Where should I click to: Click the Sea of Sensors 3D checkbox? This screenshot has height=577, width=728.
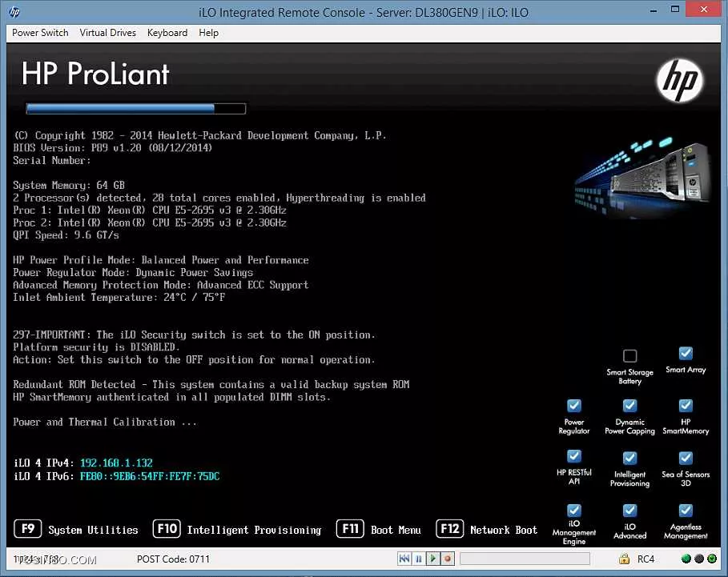click(686, 459)
